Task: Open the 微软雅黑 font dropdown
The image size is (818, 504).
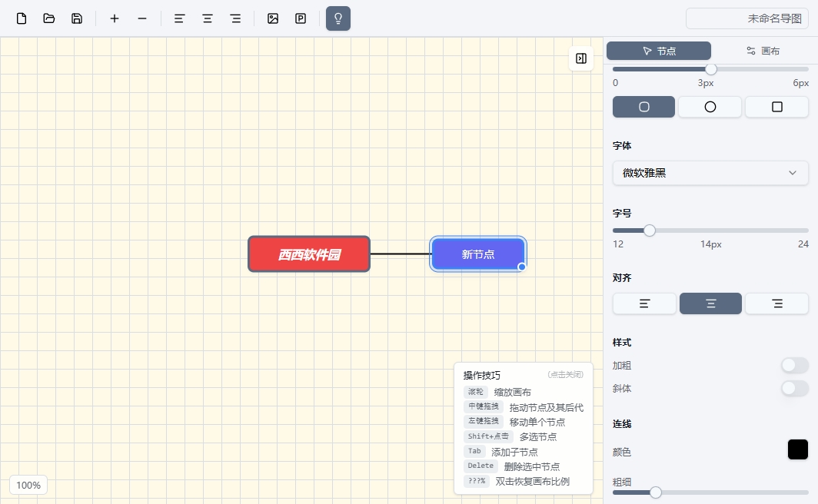Action: pos(710,173)
